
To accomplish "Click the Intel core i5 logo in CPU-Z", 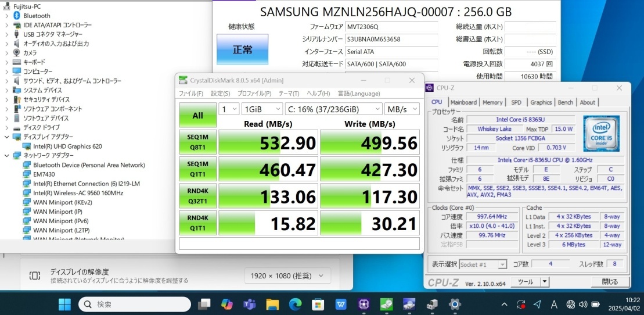I will pyautogui.click(x=601, y=133).
